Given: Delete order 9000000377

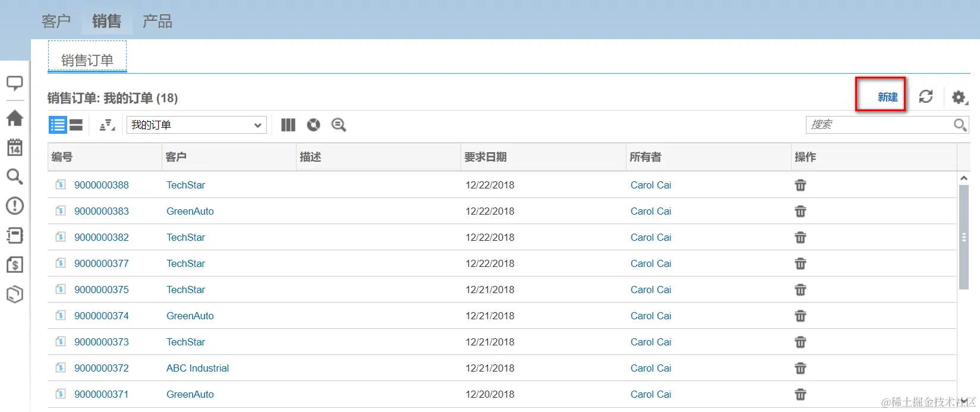Looking at the screenshot, I should point(801,263).
